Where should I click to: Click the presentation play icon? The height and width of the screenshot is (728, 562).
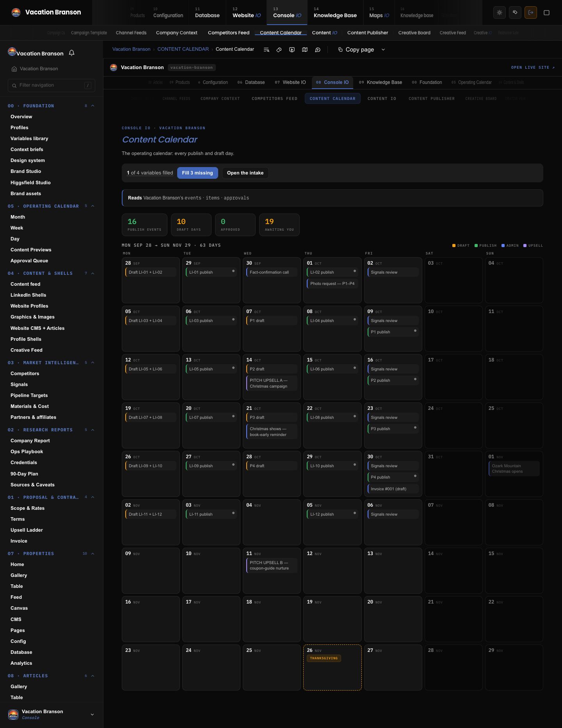click(x=292, y=50)
